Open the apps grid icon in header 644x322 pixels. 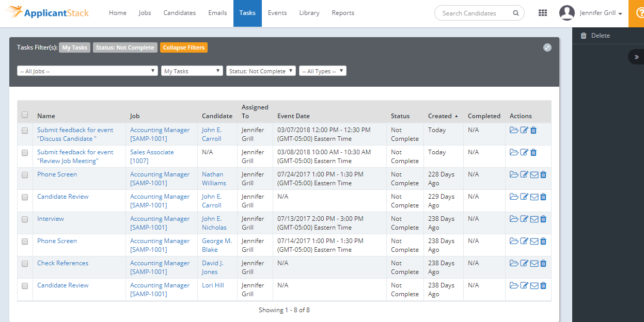point(543,13)
